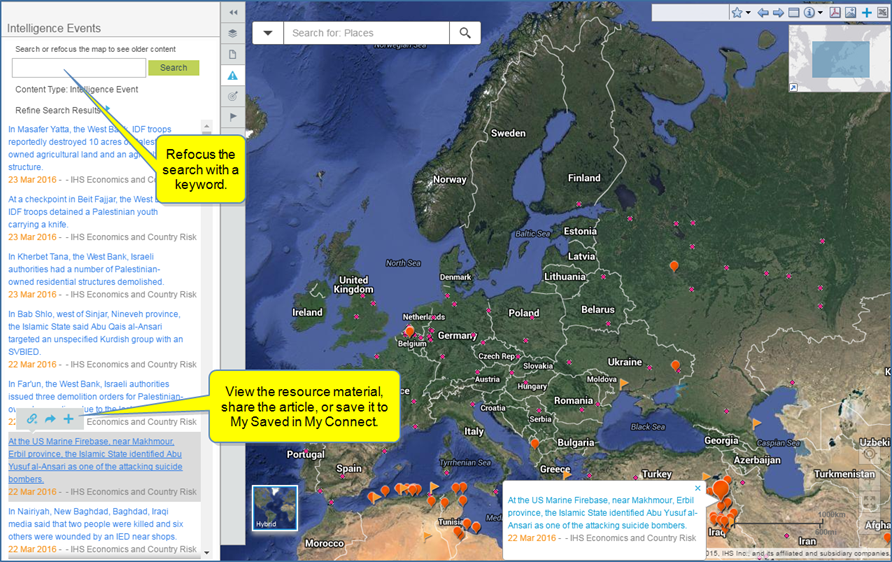Image resolution: width=892 pixels, height=562 pixels.
Task: Open the US Marine Firebase event in list
Action: tap(95, 460)
